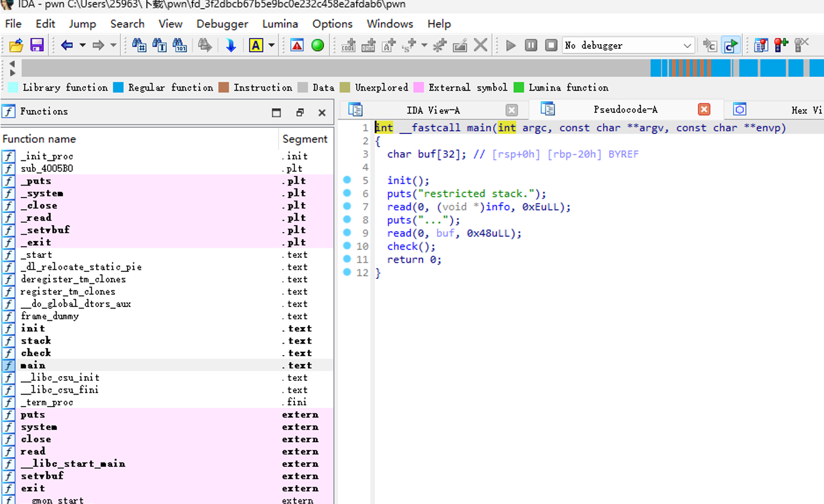Image resolution: width=824 pixels, height=504 pixels.
Task: Click the step-into C source icon
Action: tap(710, 45)
